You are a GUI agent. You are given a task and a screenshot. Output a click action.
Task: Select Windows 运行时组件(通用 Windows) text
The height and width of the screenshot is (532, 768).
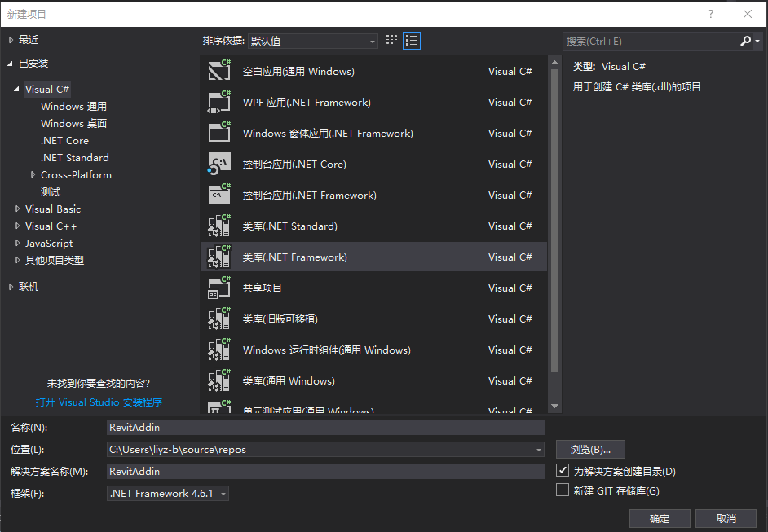pos(327,350)
